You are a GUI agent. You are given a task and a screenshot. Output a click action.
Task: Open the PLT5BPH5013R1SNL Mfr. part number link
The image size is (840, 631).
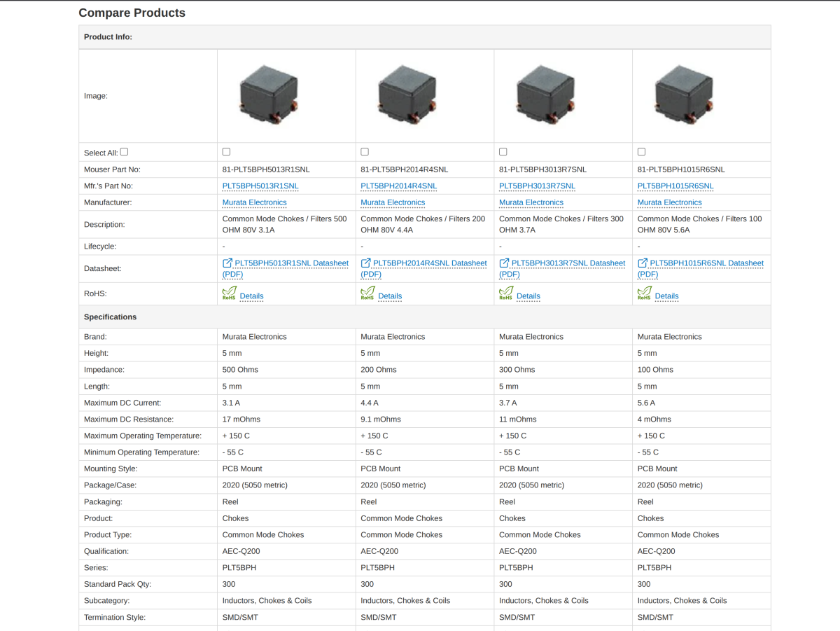(x=260, y=186)
